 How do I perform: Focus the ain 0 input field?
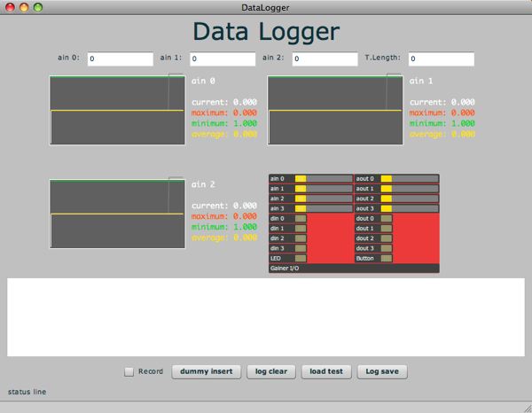120,58
